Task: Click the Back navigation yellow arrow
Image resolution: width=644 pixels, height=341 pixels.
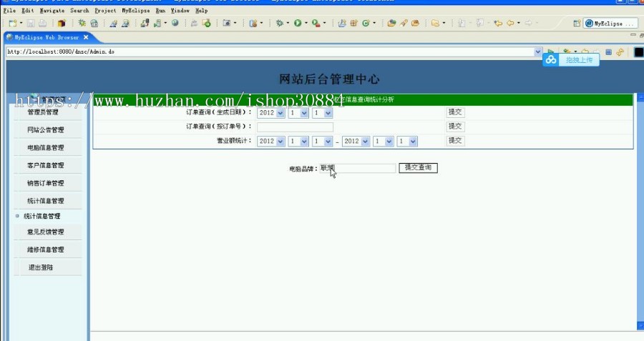Action: click(510, 24)
